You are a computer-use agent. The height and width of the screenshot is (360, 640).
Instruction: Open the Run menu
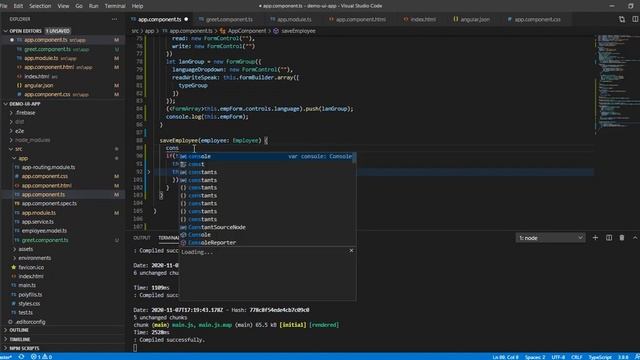tap(93, 6)
